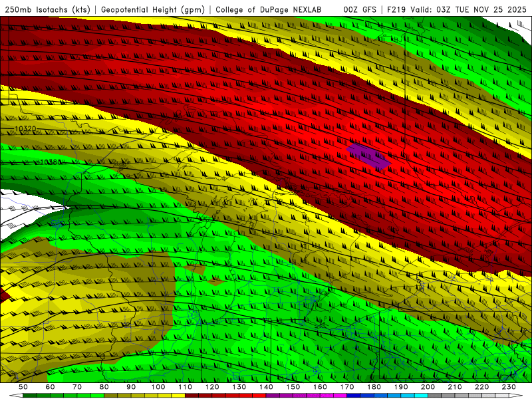
Task: Click the 180 value on the legend
Action: [374, 387]
